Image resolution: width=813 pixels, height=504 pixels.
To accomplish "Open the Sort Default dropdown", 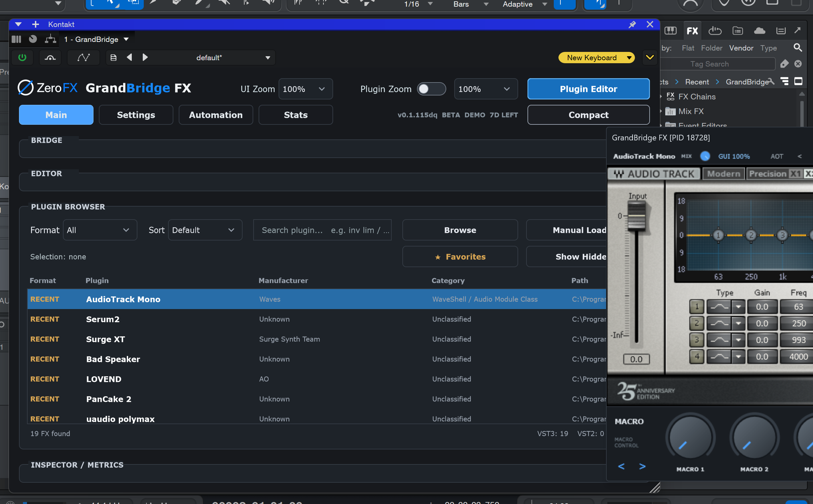I will point(205,230).
